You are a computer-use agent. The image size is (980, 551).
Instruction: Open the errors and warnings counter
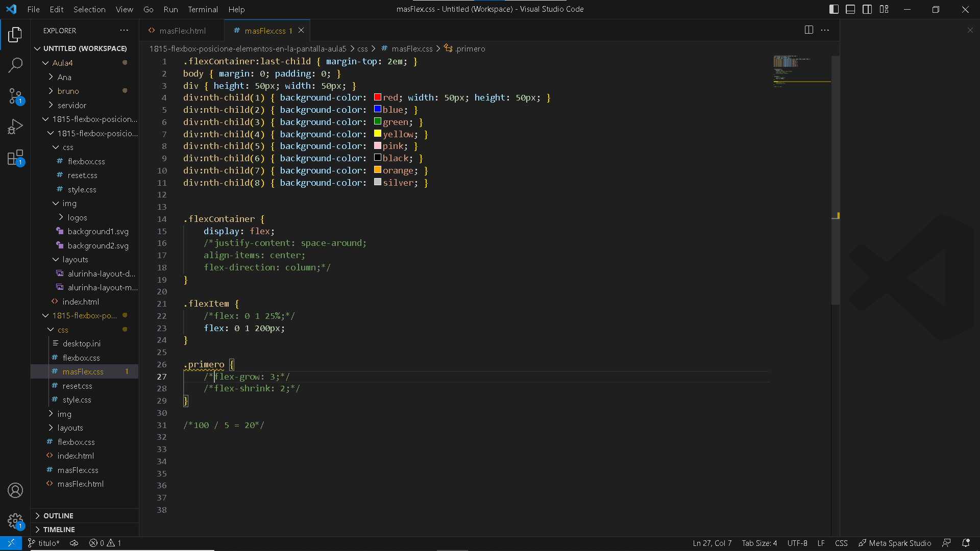[x=105, y=543]
